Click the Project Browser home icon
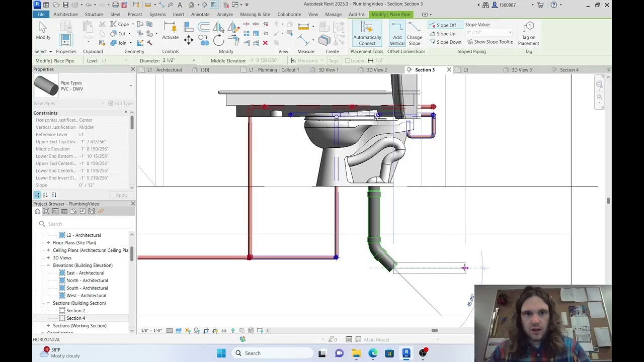The image size is (644, 362). tap(37, 211)
